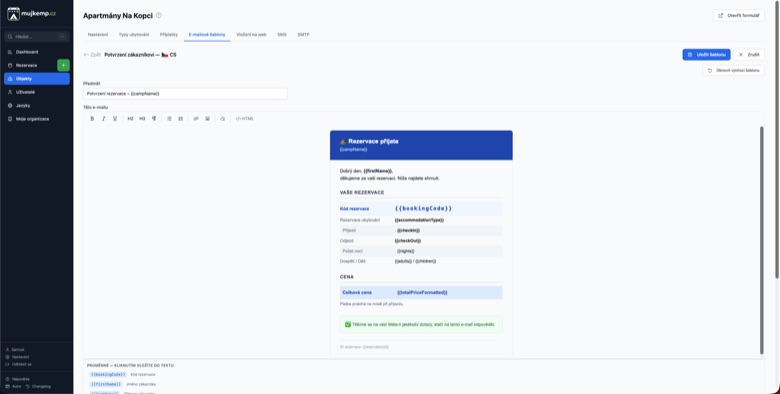Viewport: 780px width, 394px height.
Task: Open the help icon next to Apartmány Na Kopci
Action: 159,15
